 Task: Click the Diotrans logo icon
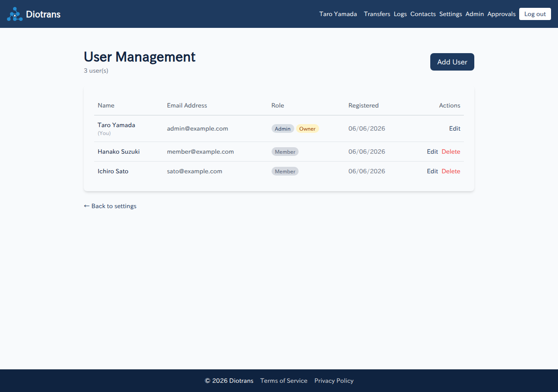click(15, 14)
